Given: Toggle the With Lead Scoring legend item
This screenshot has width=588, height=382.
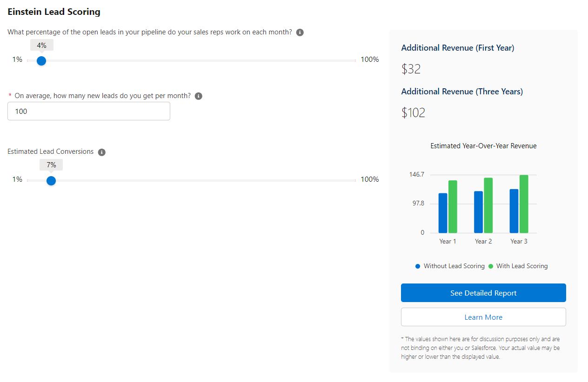Looking at the screenshot, I should coord(518,266).
